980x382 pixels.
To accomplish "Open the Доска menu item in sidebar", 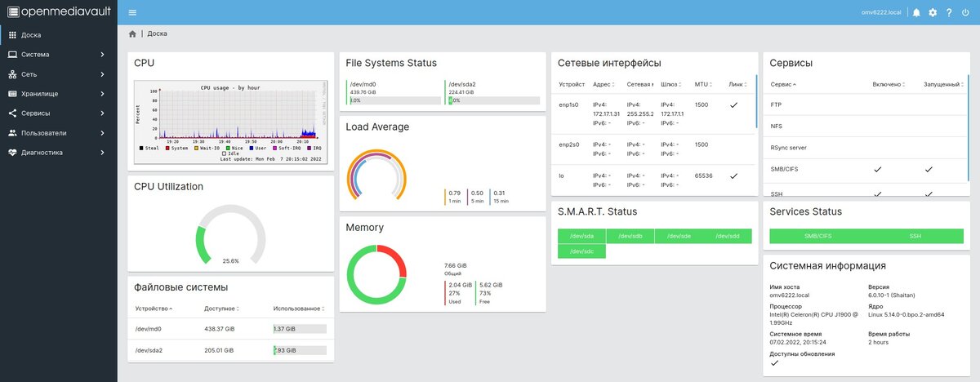I will click(59, 35).
